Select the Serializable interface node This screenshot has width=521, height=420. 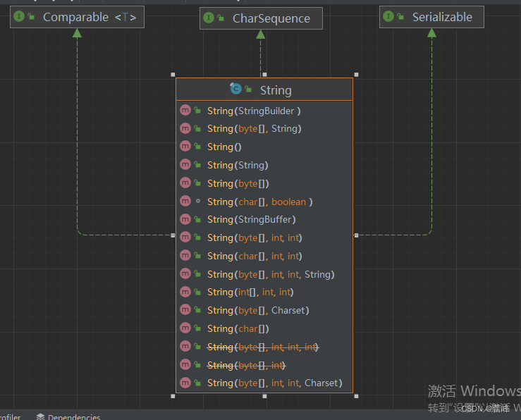pyautogui.click(x=431, y=17)
